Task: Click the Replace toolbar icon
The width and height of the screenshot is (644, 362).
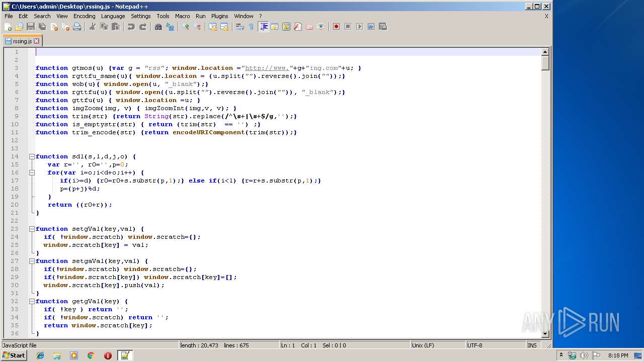Action: click(x=170, y=27)
